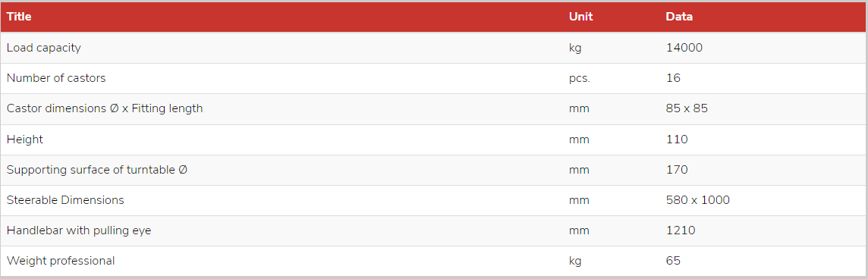Click the 85 x 85 data cell

(687, 108)
